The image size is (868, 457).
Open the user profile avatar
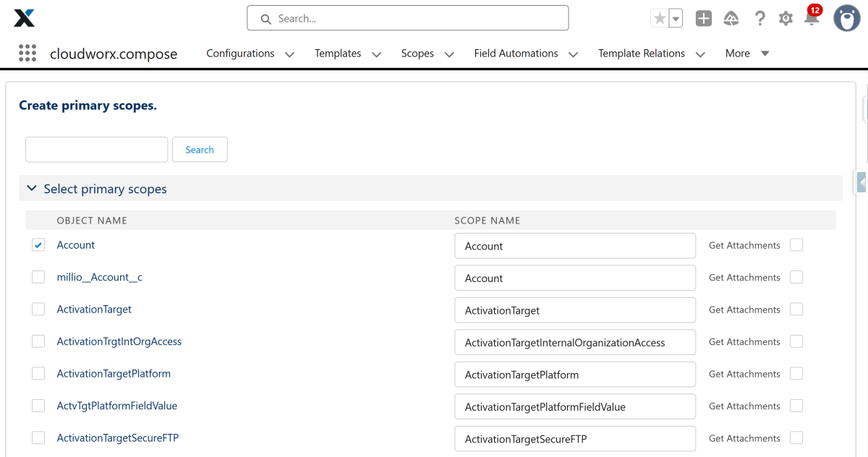[846, 18]
